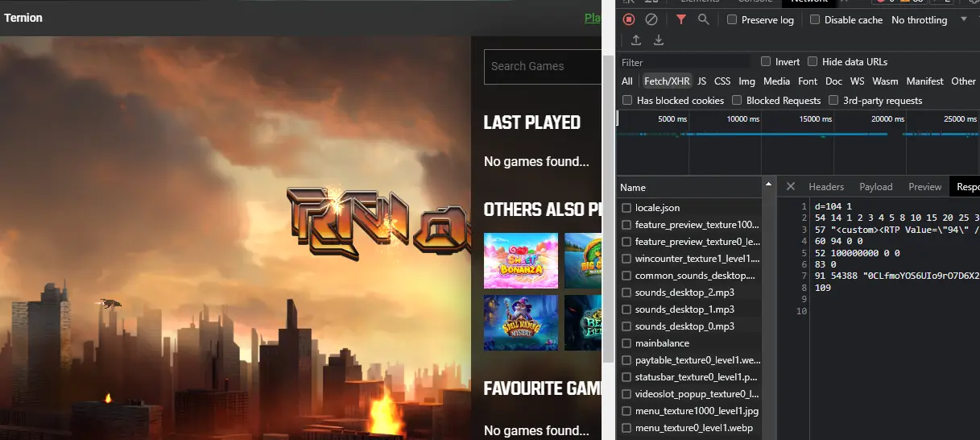Click the Network filter text field
Screen dimensions: 980x440
(684, 62)
